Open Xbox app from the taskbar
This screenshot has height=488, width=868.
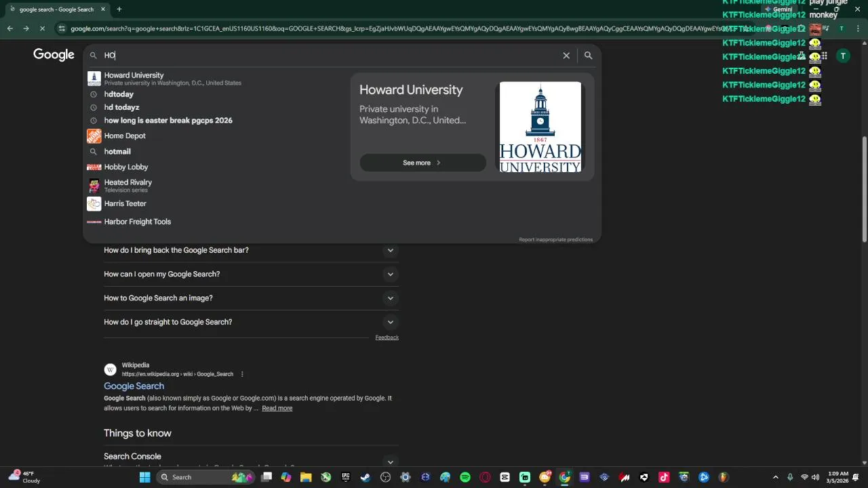[x=325, y=477]
